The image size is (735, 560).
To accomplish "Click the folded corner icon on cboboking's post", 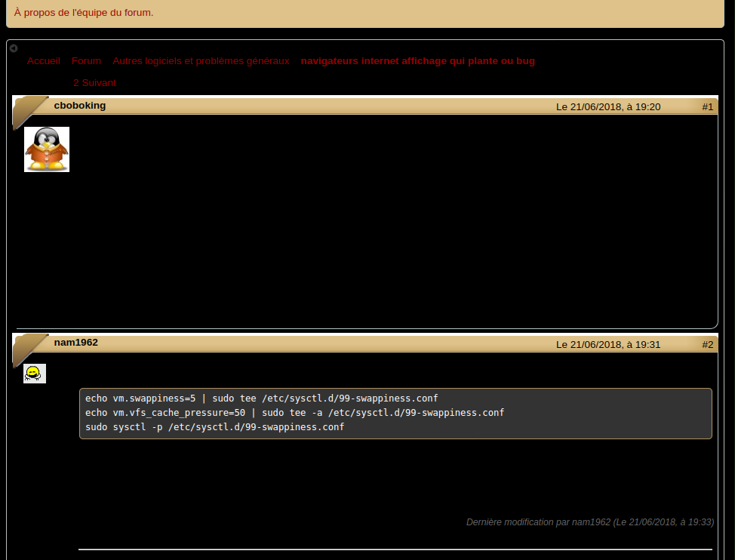I will 29,110.
